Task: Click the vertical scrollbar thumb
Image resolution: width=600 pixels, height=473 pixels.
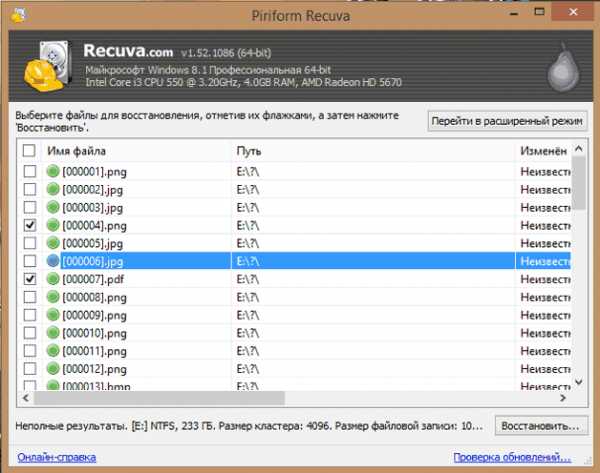Action: tap(579, 183)
